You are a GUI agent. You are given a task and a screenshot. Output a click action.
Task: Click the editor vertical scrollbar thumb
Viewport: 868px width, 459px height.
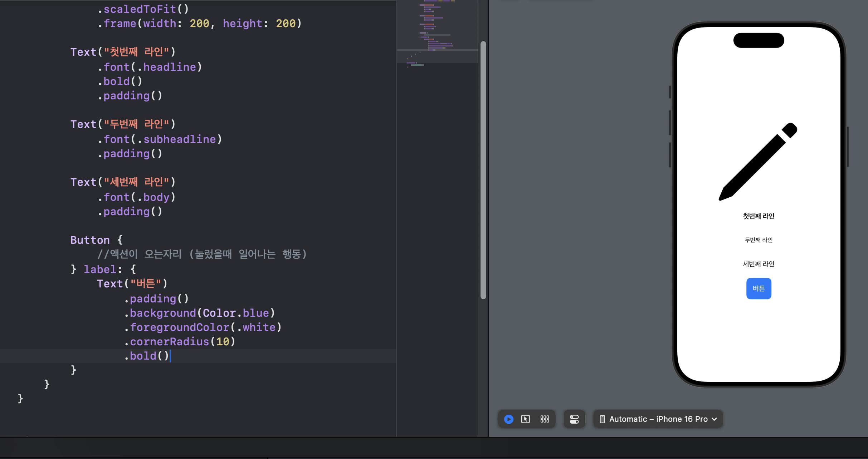(x=483, y=170)
